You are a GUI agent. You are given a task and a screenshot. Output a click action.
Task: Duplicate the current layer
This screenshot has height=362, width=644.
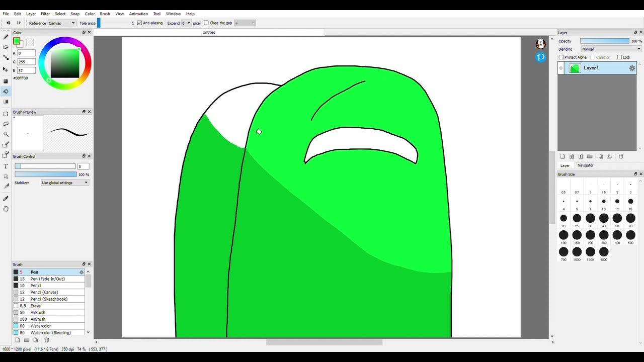[x=601, y=156]
